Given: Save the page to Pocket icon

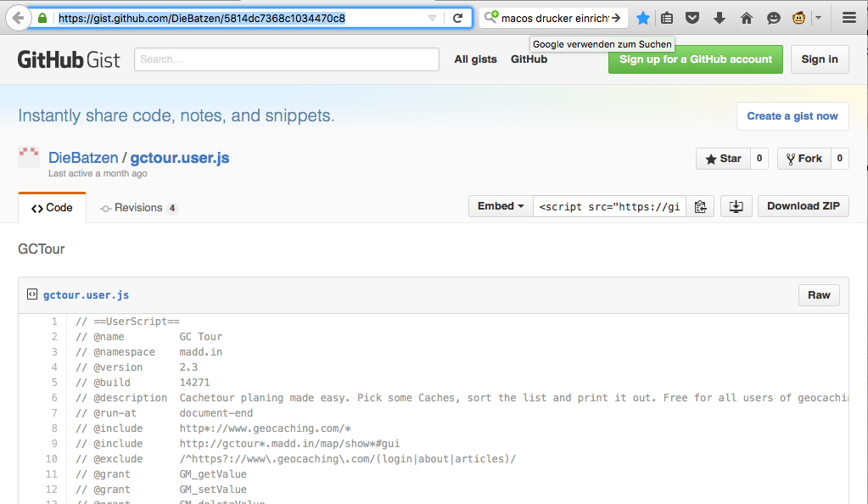Looking at the screenshot, I should pos(692,19).
